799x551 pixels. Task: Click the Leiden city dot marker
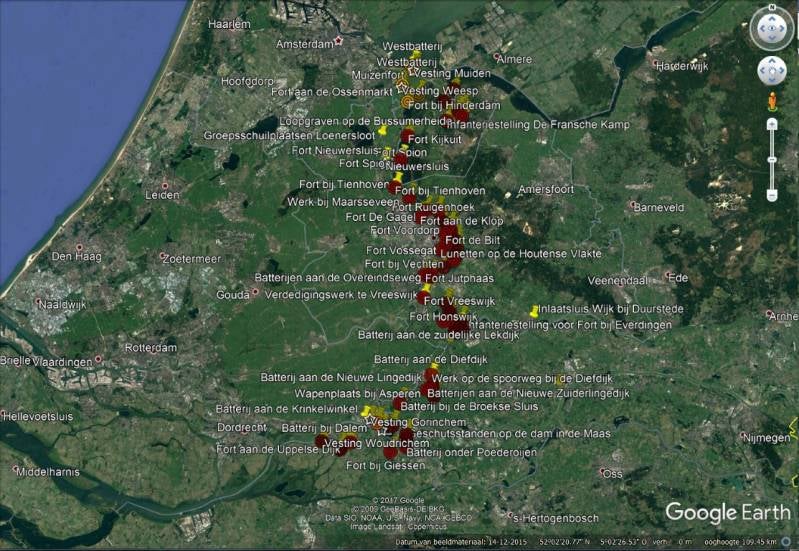(x=165, y=186)
